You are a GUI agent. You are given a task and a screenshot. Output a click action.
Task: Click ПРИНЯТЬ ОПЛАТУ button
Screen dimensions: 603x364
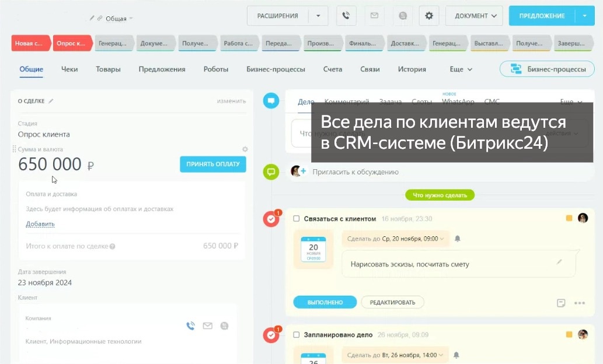click(x=213, y=164)
